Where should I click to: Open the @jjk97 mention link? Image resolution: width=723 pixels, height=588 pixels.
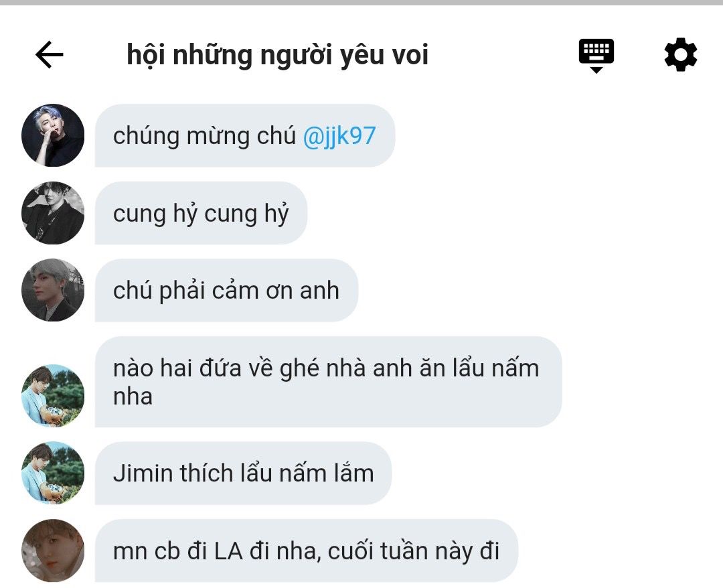(x=339, y=136)
